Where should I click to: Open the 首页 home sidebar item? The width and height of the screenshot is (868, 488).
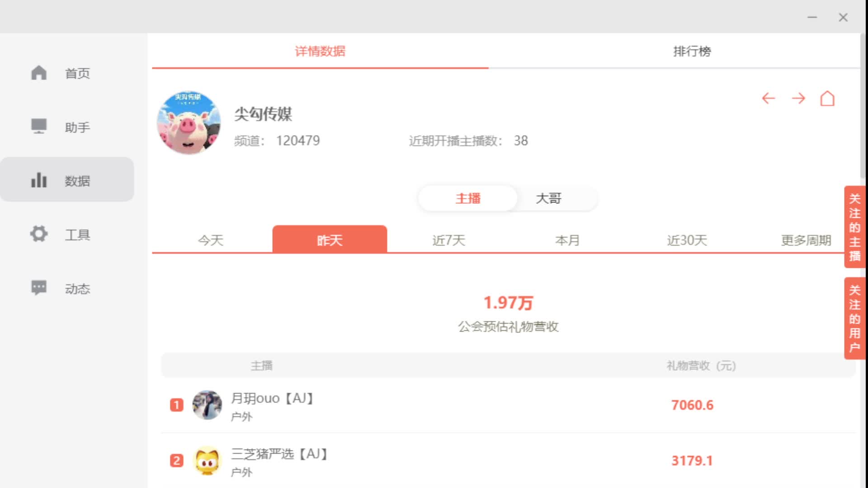pos(67,73)
